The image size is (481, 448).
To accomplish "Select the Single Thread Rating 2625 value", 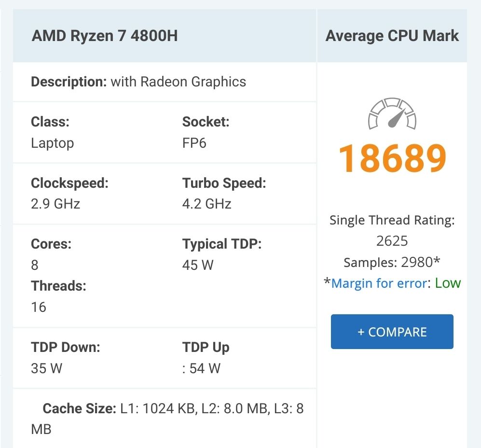I will coord(392,241).
